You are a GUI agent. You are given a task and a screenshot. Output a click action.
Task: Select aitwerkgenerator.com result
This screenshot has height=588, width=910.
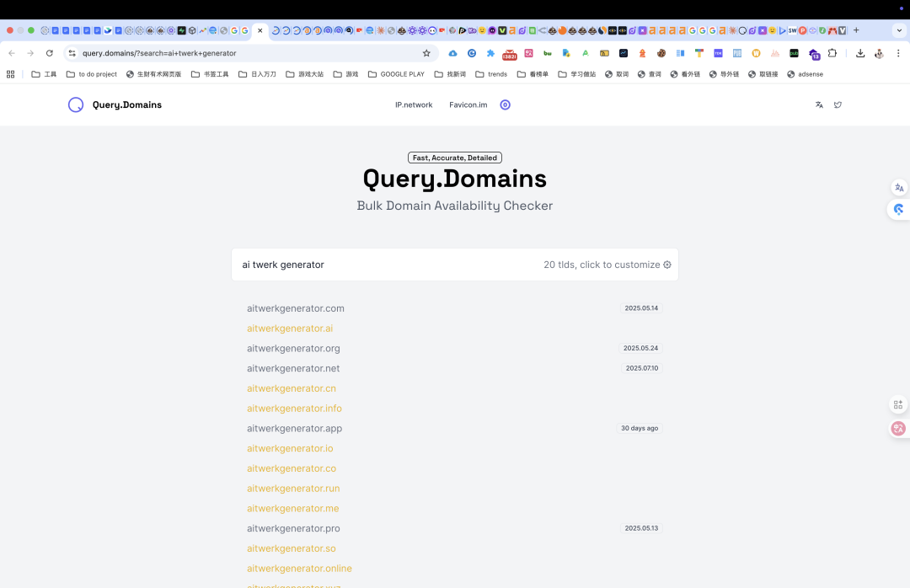click(296, 308)
